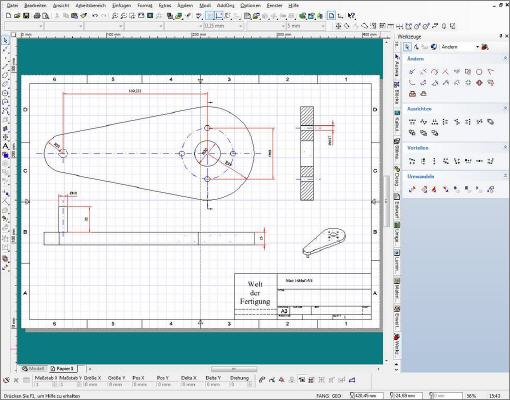The height and width of the screenshot is (400, 510).
Task: Switch to the Modell tab
Action: click(x=33, y=369)
